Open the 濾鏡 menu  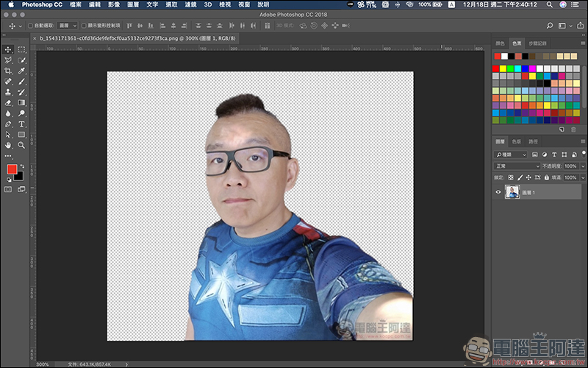click(x=191, y=4)
